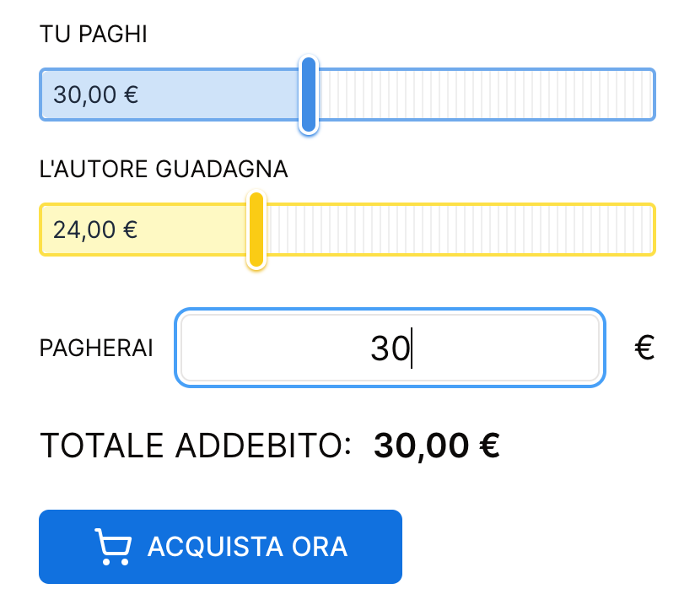The image size is (695, 616).
Task: Click the 24,00 € value in the yellow slider
Action: 95,230
